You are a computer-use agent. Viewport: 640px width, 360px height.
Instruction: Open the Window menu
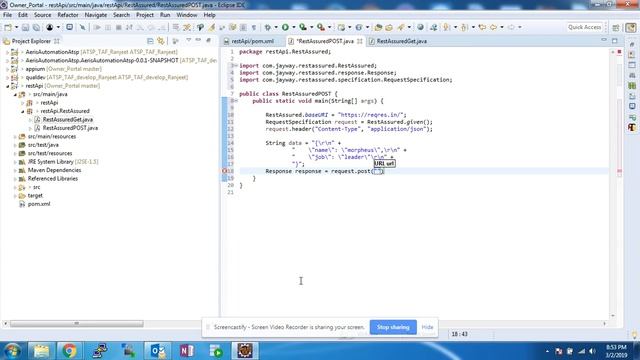pos(187,15)
